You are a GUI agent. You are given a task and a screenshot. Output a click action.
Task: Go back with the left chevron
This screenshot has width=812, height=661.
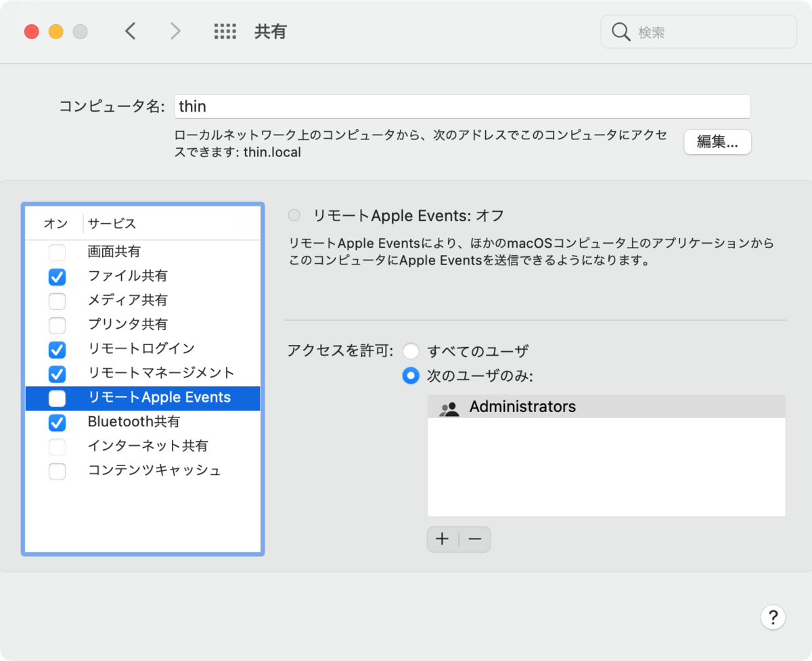(x=131, y=31)
